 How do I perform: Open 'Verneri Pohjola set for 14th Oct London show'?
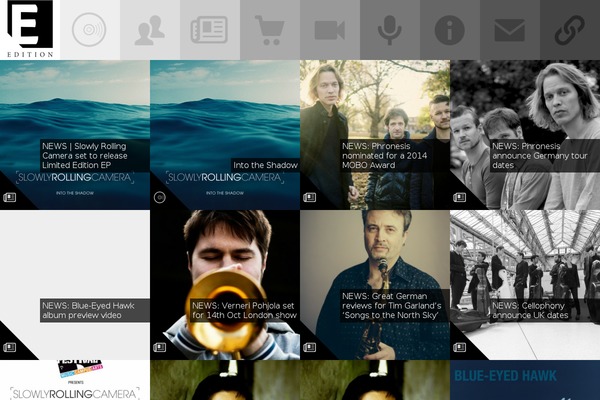pyautogui.click(x=245, y=310)
